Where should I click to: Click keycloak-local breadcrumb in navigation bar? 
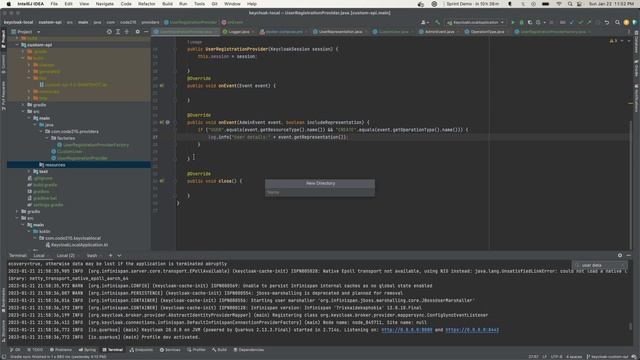18,22
